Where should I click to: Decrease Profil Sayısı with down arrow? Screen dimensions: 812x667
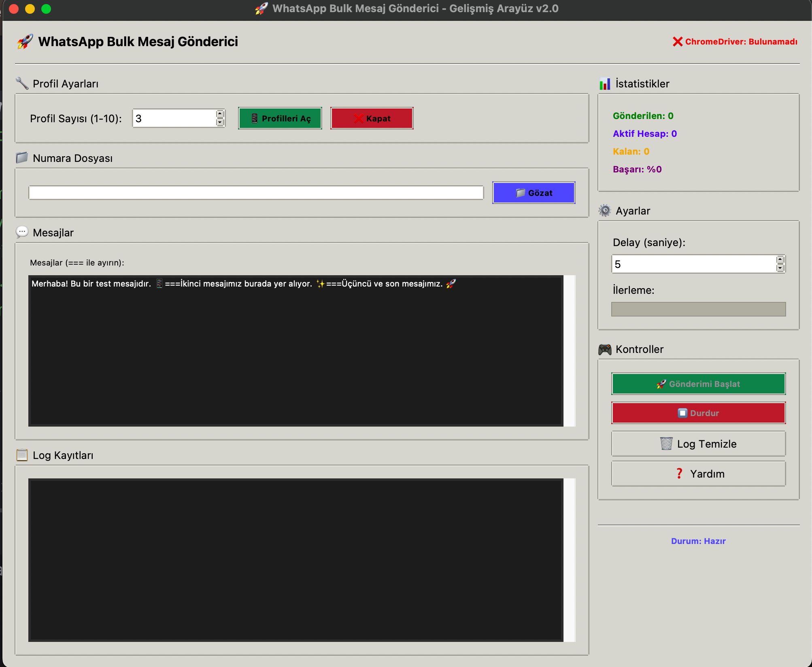click(x=220, y=122)
